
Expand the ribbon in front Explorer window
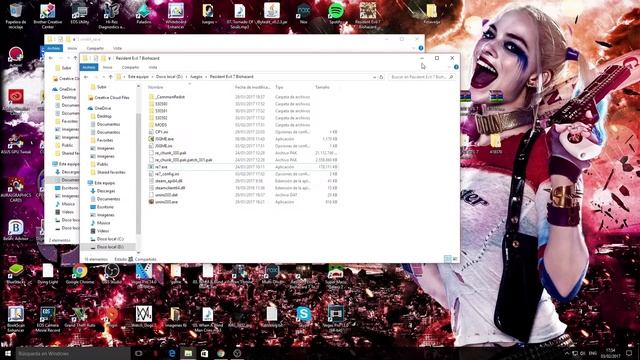(x=449, y=67)
